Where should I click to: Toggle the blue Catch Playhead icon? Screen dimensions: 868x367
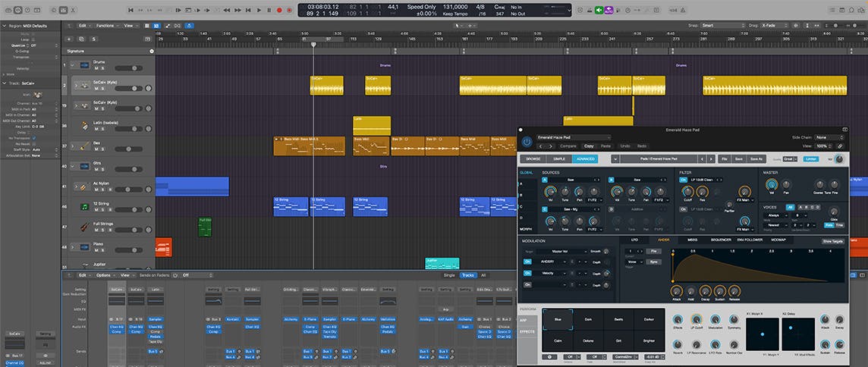click(190, 26)
